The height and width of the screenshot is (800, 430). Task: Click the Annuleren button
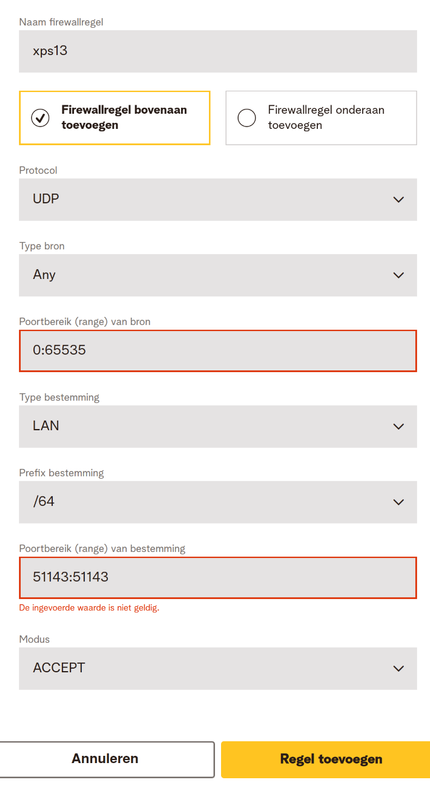(x=105, y=759)
